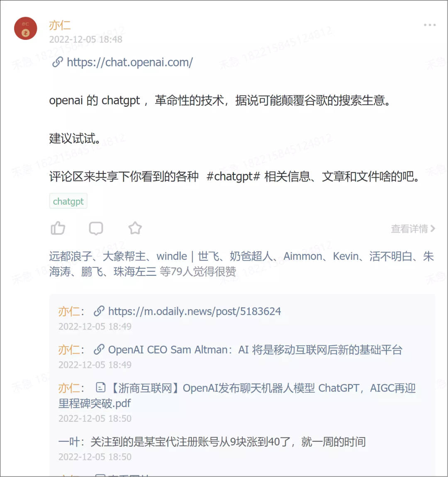Click document icon before 浙商互联网 file

pyautogui.click(x=101, y=388)
